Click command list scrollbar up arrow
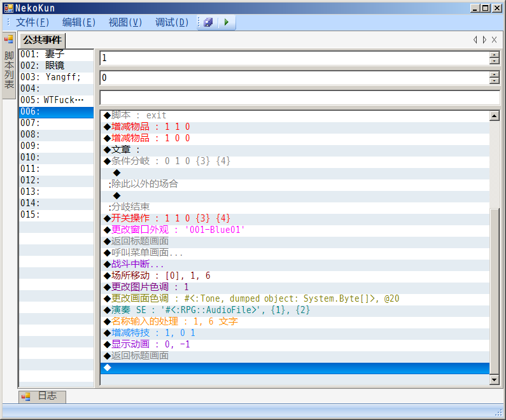The height and width of the screenshot is (420, 506). 495,116
